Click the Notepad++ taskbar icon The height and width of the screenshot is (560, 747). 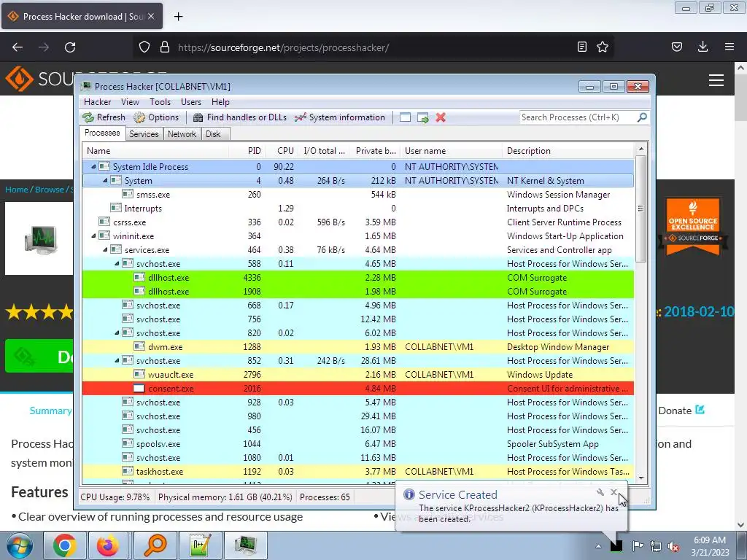[x=200, y=545]
